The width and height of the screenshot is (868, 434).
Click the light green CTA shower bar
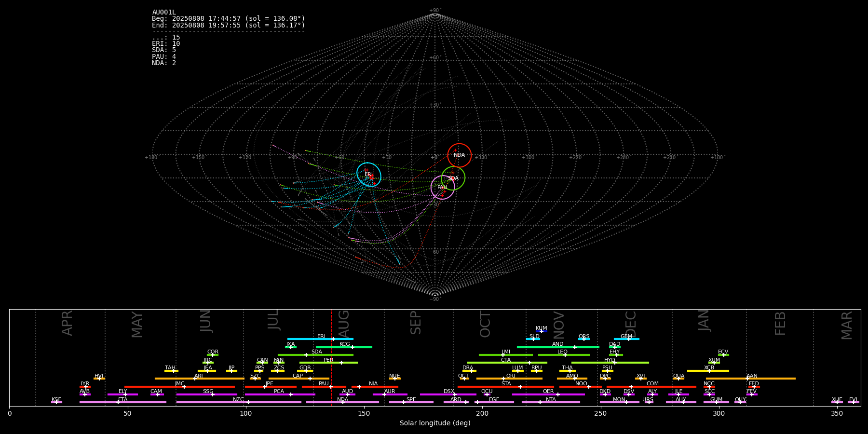pyautogui.click(x=507, y=363)
